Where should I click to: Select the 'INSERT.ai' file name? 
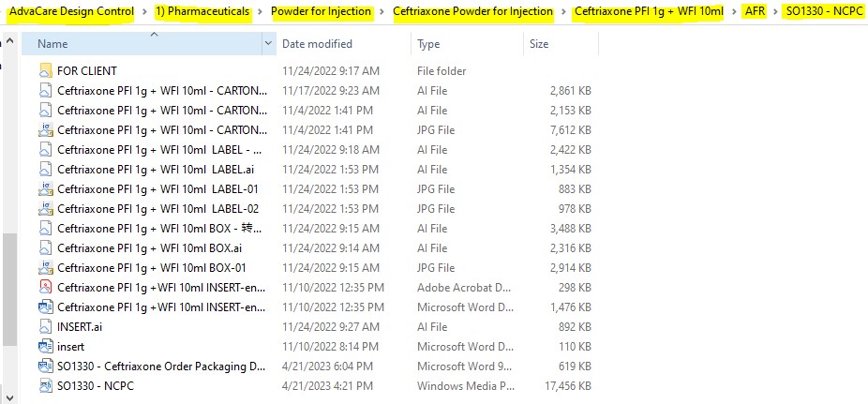(80, 326)
